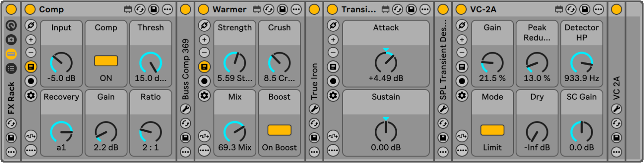Click the slashed-circle icon in the Comp rack
This screenshot has height=163, width=644.
click(x=31, y=26)
